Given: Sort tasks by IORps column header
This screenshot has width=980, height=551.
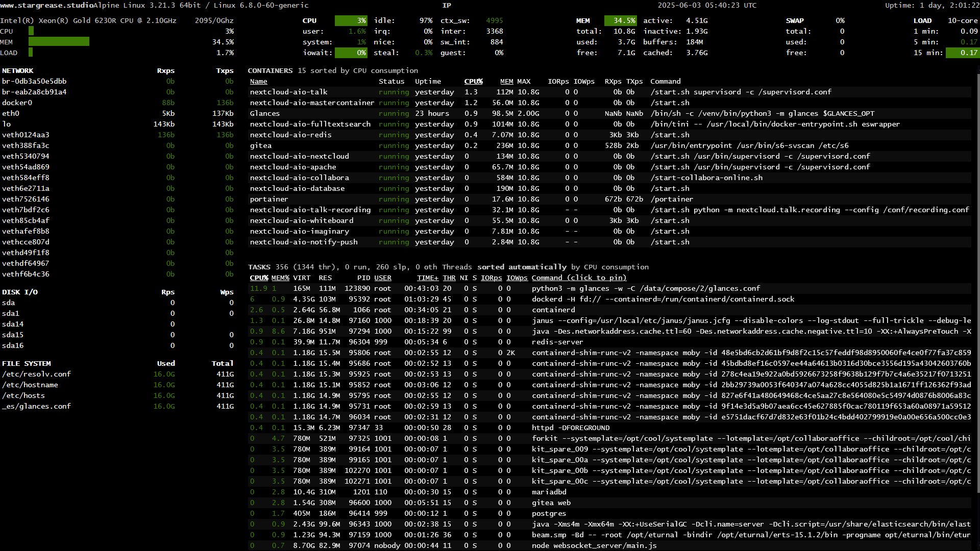Looking at the screenshot, I should [492, 278].
